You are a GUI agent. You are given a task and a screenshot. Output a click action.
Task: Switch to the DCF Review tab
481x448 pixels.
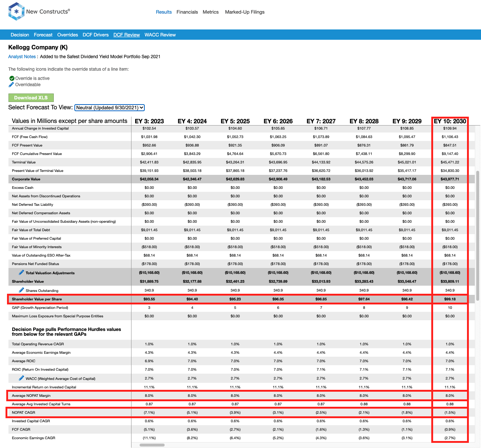(x=127, y=35)
